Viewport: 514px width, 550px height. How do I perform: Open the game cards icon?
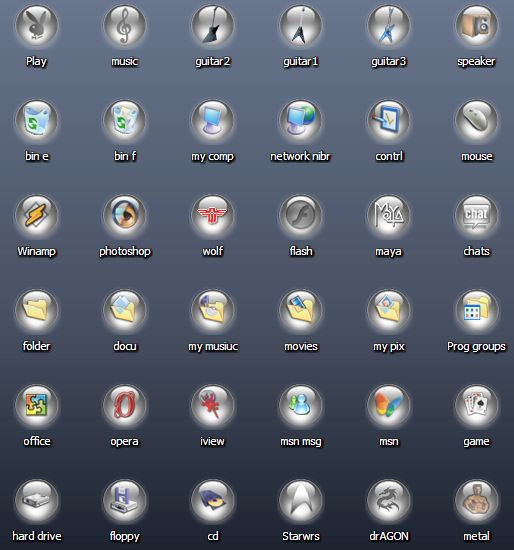tap(477, 405)
